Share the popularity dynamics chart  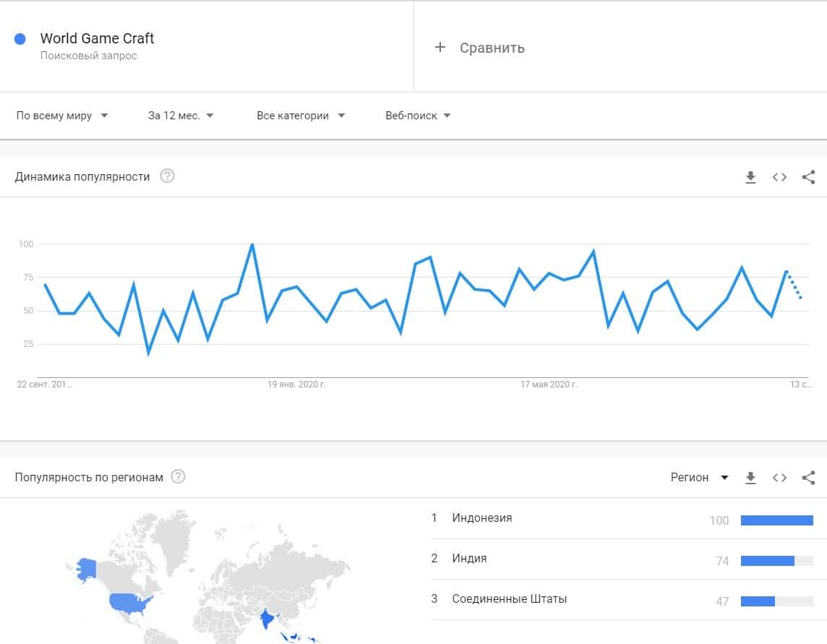(809, 177)
